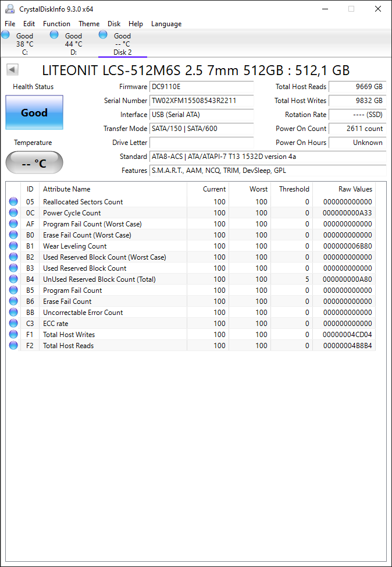Click Power On Hours value Unknown

[358, 143]
